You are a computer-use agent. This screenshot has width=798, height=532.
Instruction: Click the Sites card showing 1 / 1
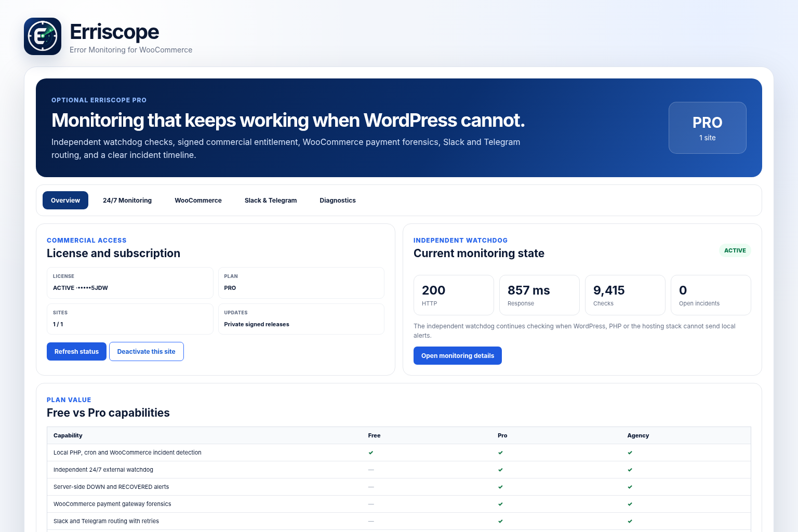tap(130, 319)
